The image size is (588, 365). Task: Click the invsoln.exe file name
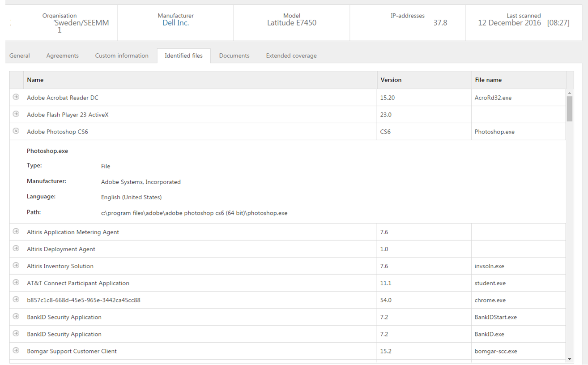[x=490, y=266]
